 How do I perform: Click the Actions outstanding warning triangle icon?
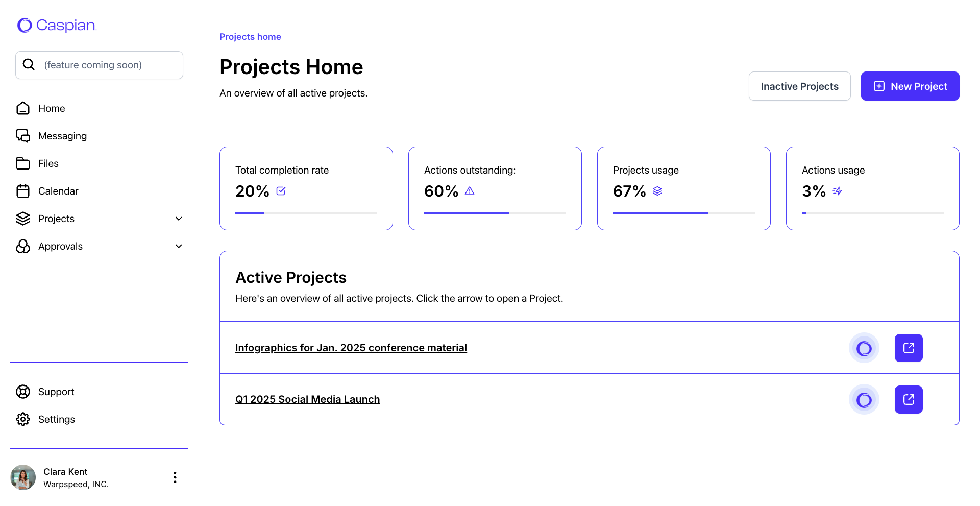(470, 191)
